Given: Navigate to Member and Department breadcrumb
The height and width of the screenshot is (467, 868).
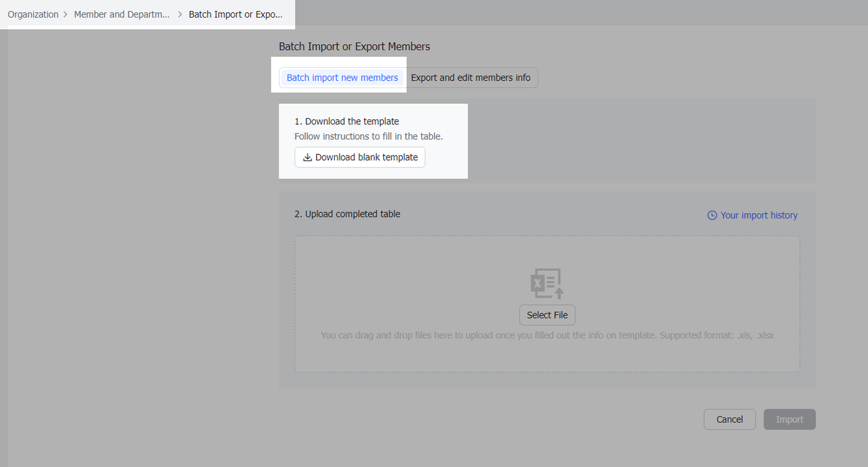Looking at the screenshot, I should 122,14.
